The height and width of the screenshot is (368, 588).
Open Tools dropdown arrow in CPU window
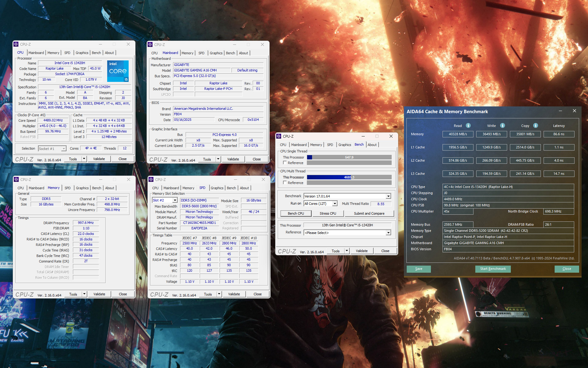coord(84,159)
